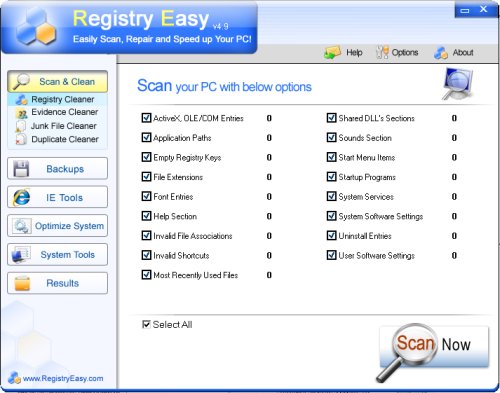Switch to System Tools section
The width and height of the screenshot is (500, 393).
(57, 255)
